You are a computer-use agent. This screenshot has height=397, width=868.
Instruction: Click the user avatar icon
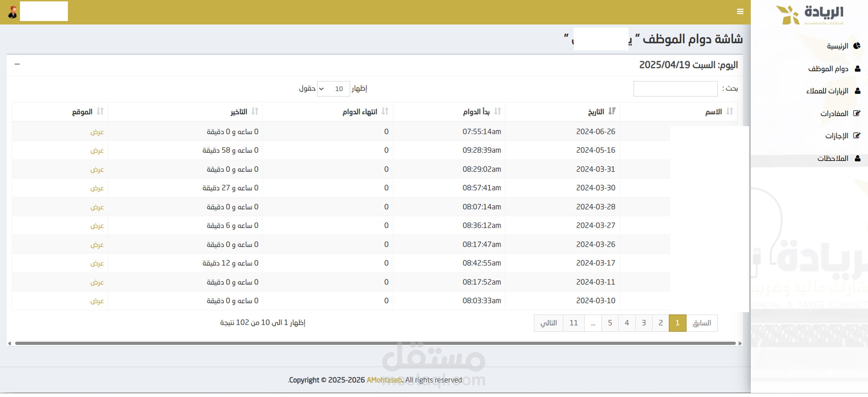coord(13,12)
